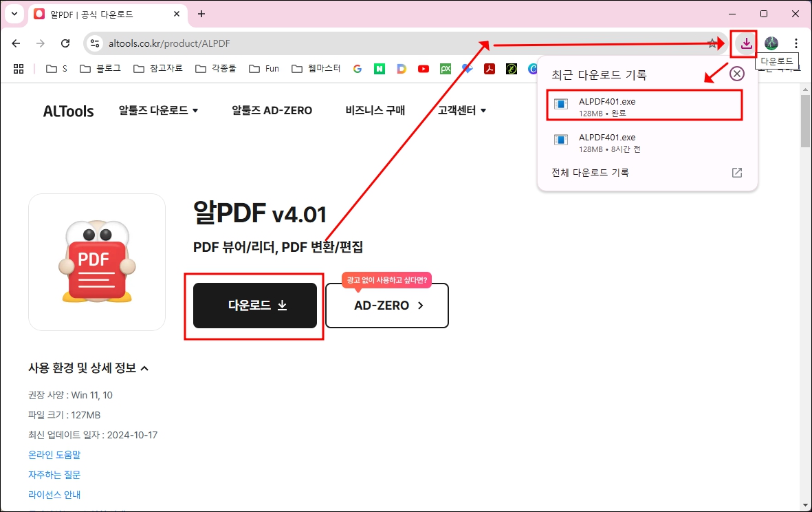The width and height of the screenshot is (812, 512).
Task: Open the apps grid bookmark icon
Action: pos(19,68)
